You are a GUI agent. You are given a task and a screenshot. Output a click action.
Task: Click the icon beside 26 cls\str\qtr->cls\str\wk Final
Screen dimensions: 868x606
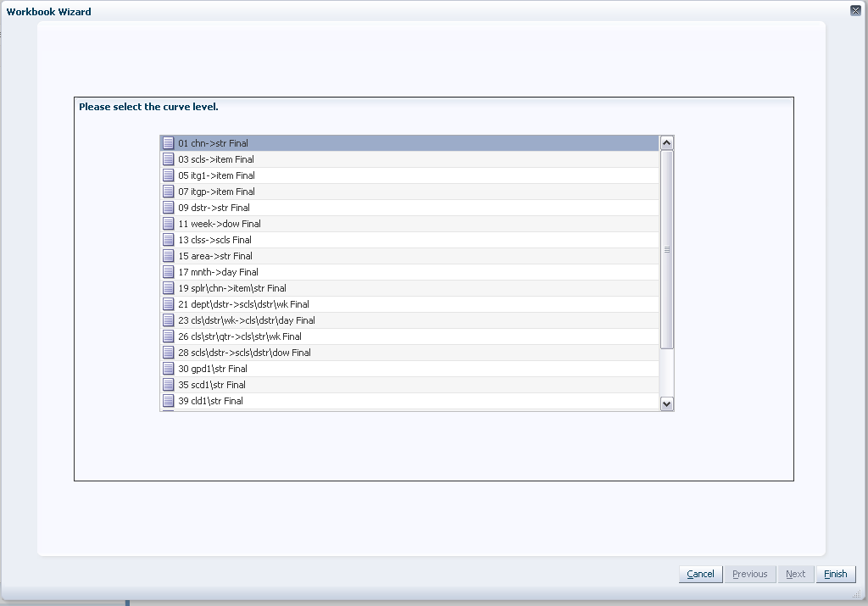click(x=169, y=336)
